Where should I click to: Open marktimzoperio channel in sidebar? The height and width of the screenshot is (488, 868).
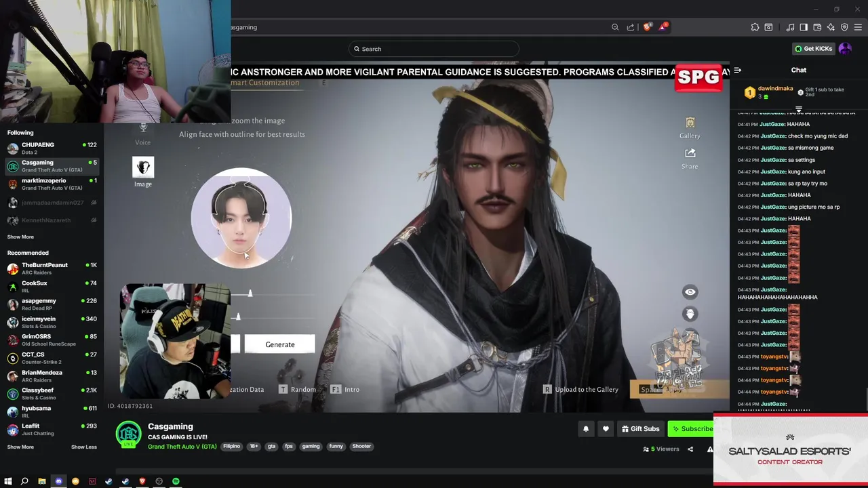(52, 184)
